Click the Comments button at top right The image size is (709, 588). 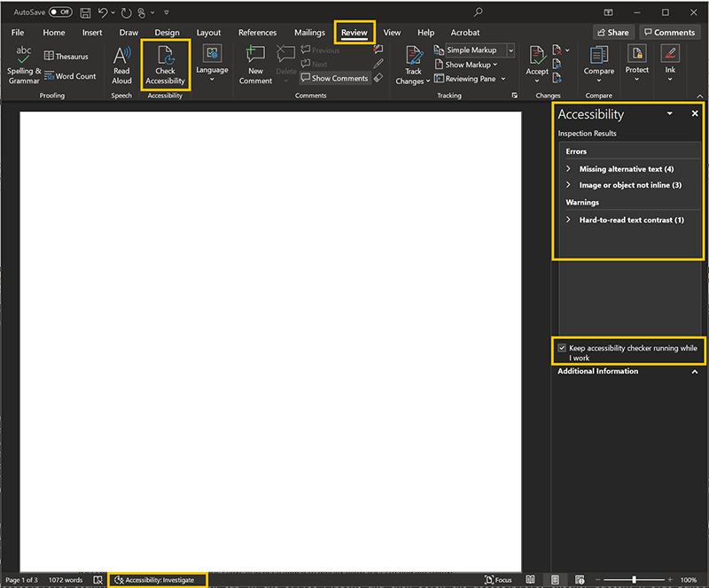(670, 33)
